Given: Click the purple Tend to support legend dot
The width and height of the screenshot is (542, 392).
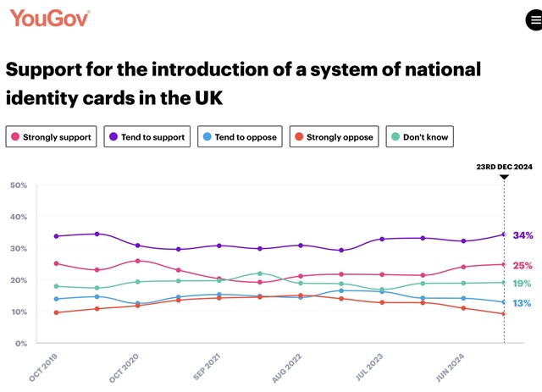Looking at the screenshot, I should tap(113, 137).
